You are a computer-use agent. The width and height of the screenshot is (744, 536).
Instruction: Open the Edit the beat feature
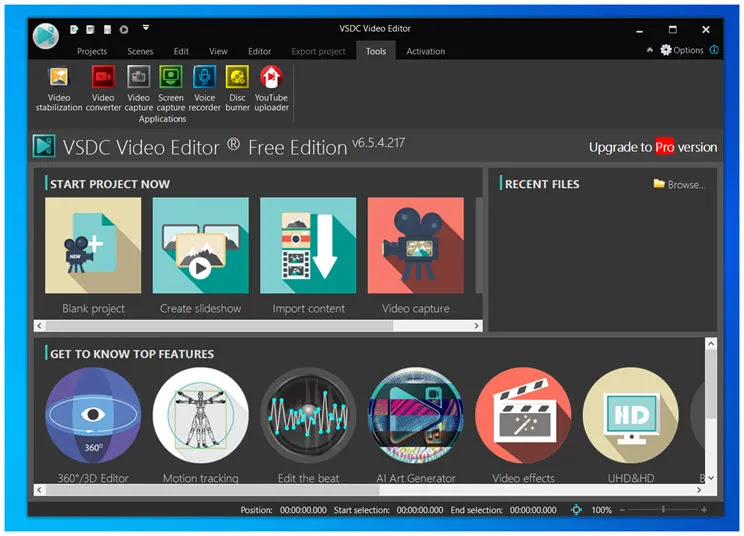tap(308, 425)
